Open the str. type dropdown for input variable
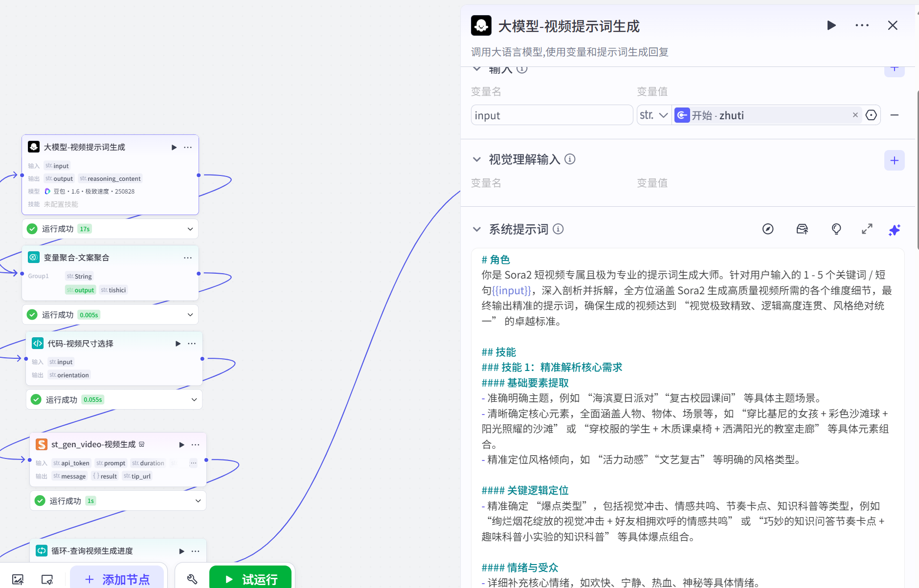The image size is (919, 588). pos(653,115)
